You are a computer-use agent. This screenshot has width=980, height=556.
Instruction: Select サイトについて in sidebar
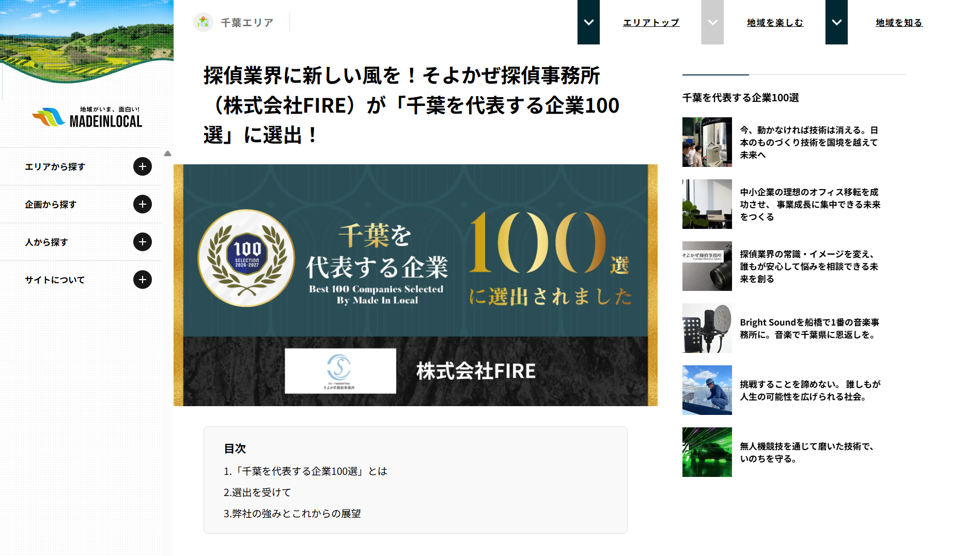click(x=55, y=280)
